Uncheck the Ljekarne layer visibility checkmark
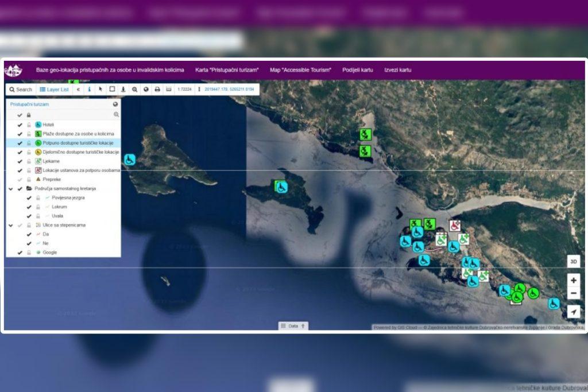Image resolution: width=588 pixels, height=392 pixels. pyautogui.click(x=20, y=161)
